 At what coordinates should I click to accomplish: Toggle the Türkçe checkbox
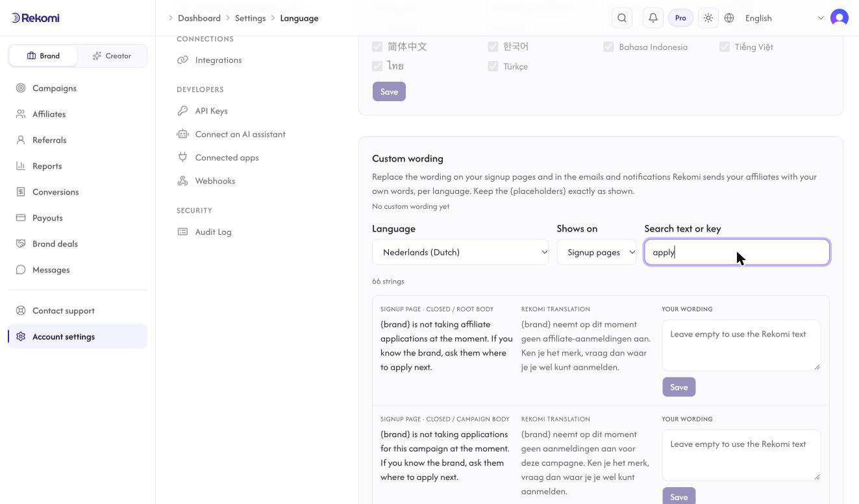[x=493, y=66]
